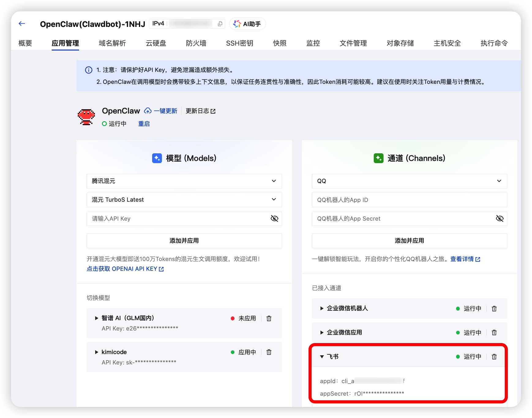Toggle App Secret visibility eye icon

[500, 218]
